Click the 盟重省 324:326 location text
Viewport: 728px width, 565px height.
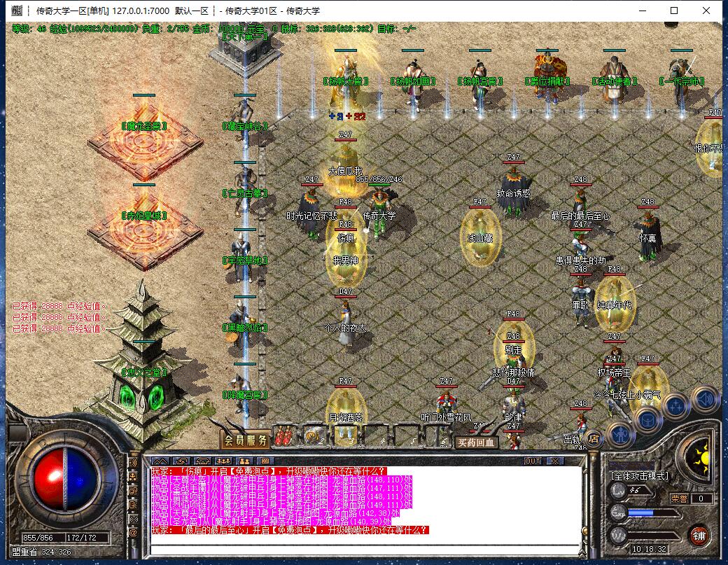pos(41,552)
